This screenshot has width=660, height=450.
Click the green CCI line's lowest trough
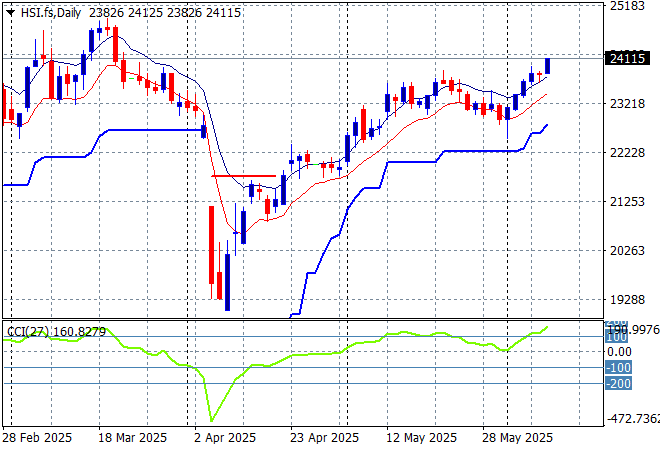coord(211,420)
